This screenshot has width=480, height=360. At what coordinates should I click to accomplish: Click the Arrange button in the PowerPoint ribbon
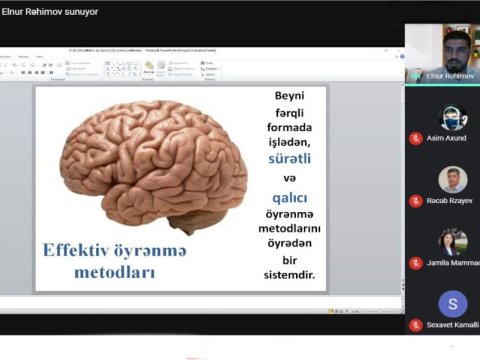(149, 68)
